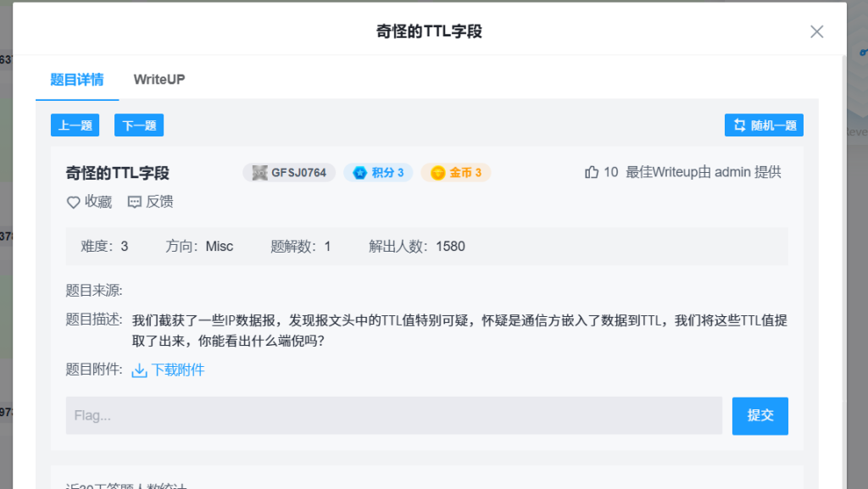Viewport: 868px width, 489px height.
Task: Click the 难度: 3 difficulty label
Action: point(104,247)
